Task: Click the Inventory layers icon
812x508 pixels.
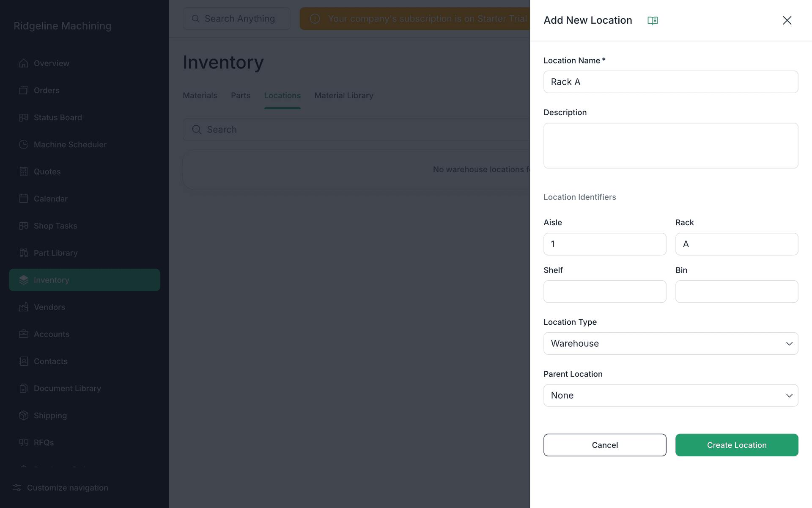Action: click(24, 280)
